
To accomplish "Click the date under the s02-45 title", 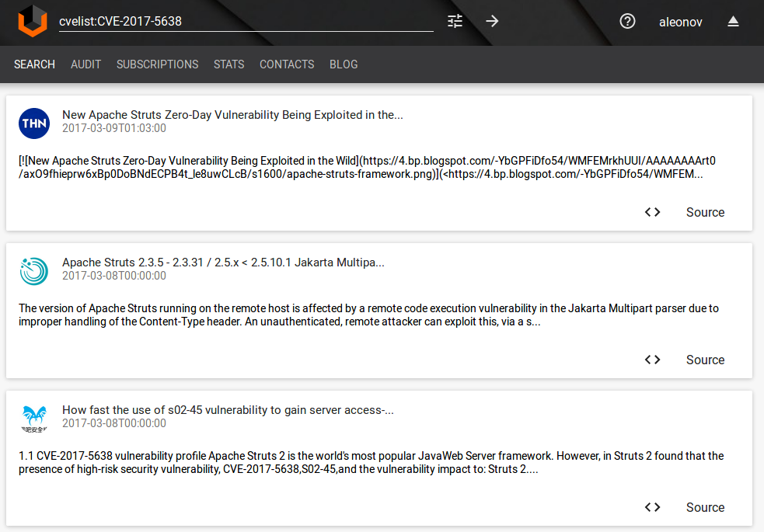I will pos(114,423).
